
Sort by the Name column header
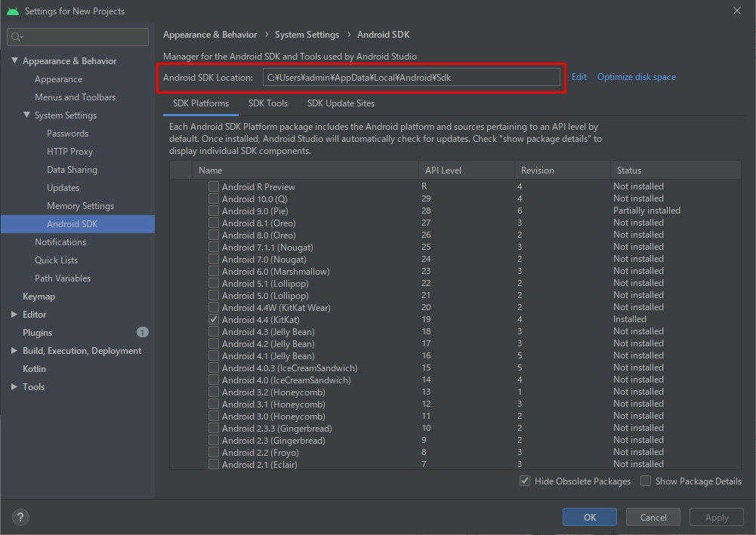tap(305, 171)
